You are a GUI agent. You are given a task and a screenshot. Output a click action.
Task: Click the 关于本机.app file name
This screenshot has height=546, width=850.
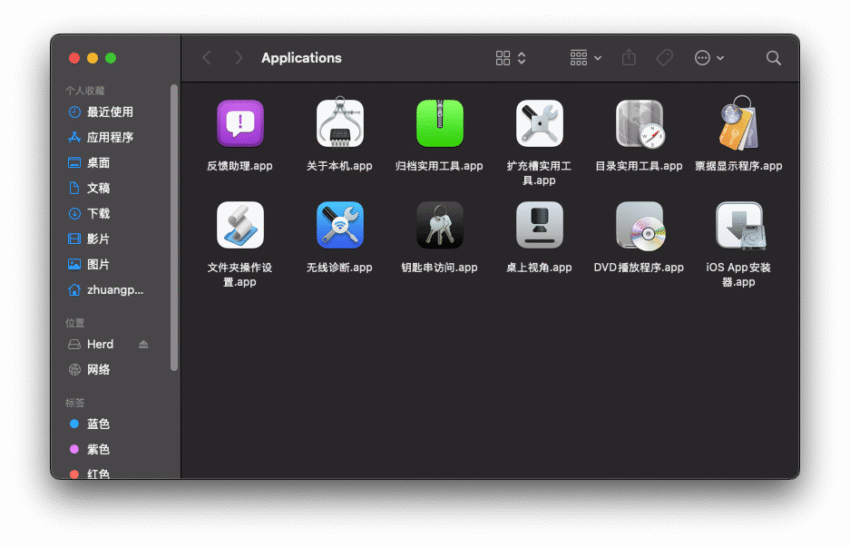[339, 166]
